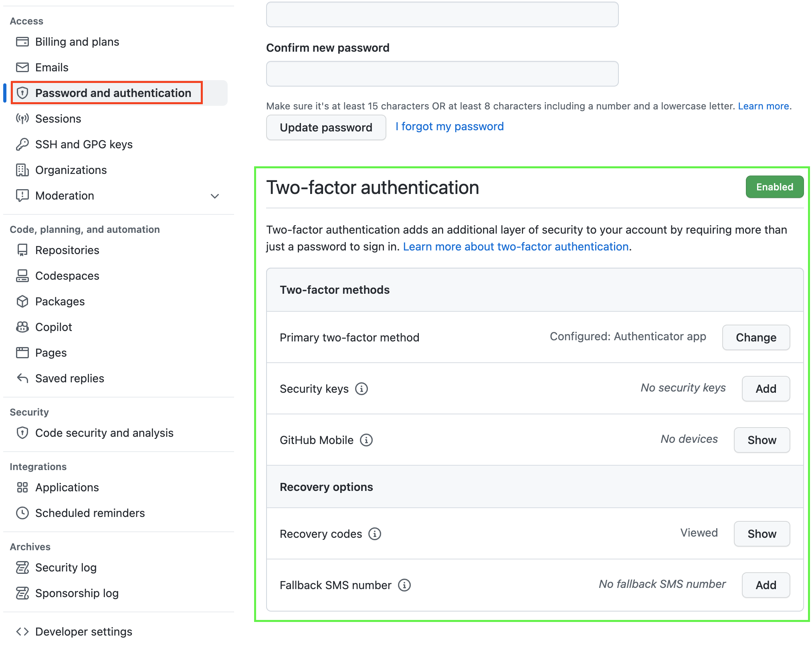Open the 'Learn more about two-factor authentication' link
This screenshot has height=646, width=812.
515,247
